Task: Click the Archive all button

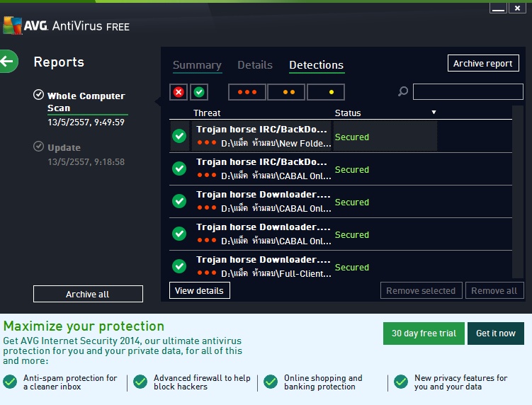Action: [x=88, y=294]
